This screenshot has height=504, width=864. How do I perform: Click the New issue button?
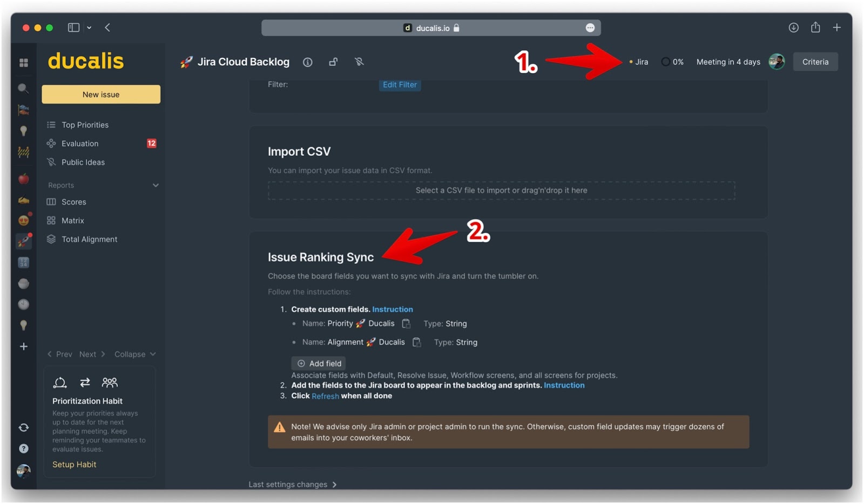click(101, 94)
